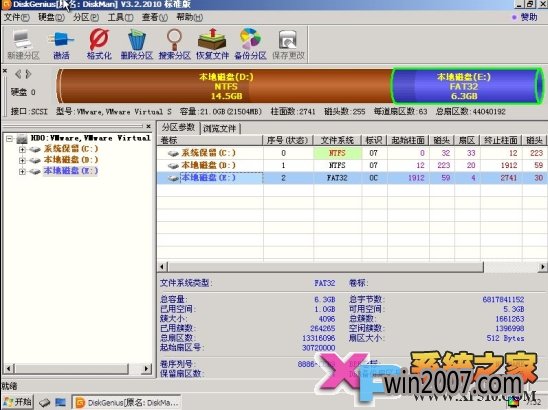Screen dimensions: 548x410
Task: Close the disk tree panel with X
Action: coord(149,126)
